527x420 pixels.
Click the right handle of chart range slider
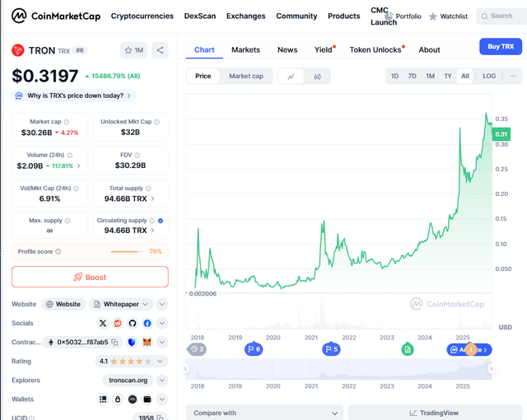pyautogui.click(x=492, y=369)
